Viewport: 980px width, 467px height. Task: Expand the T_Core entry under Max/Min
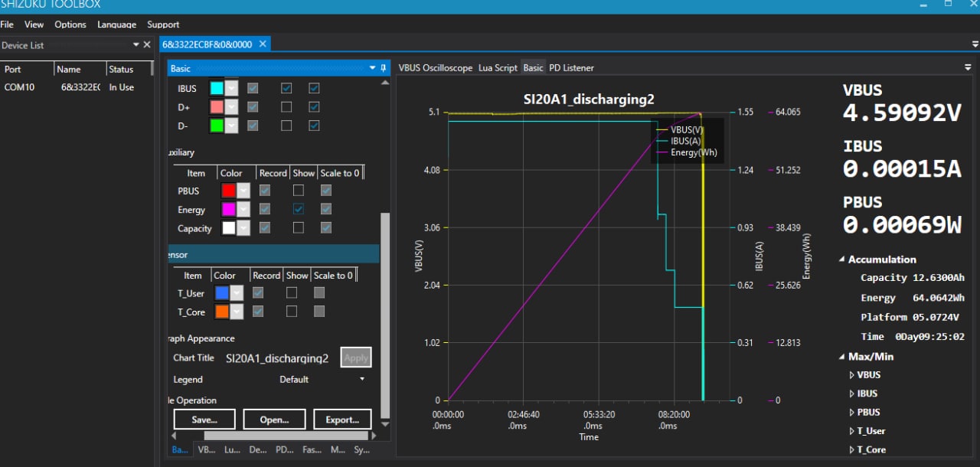[852, 449]
